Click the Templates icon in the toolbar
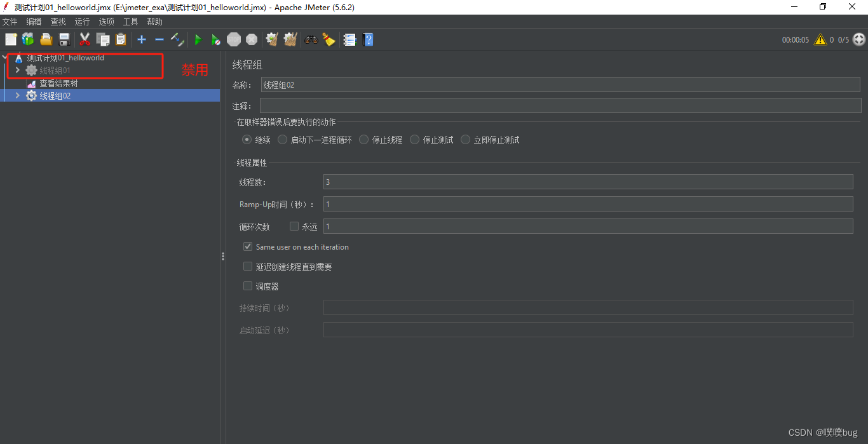The width and height of the screenshot is (868, 444). pyautogui.click(x=28, y=39)
